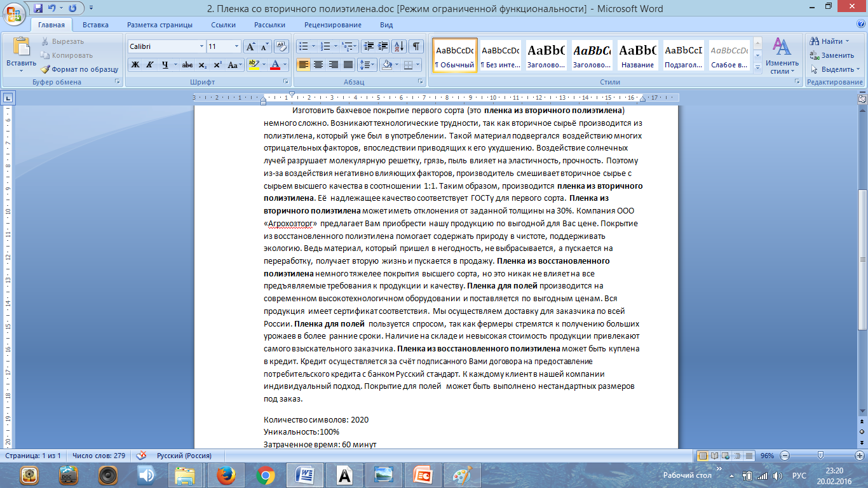Image resolution: width=868 pixels, height=488 pixels.
Task: Toggle italic К formatting
Action: [150, 65]
